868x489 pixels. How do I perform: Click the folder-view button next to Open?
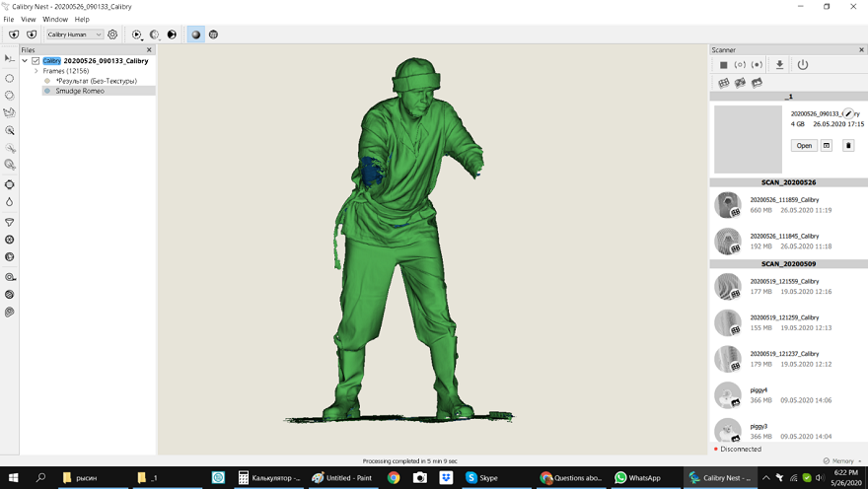(827, 146)
